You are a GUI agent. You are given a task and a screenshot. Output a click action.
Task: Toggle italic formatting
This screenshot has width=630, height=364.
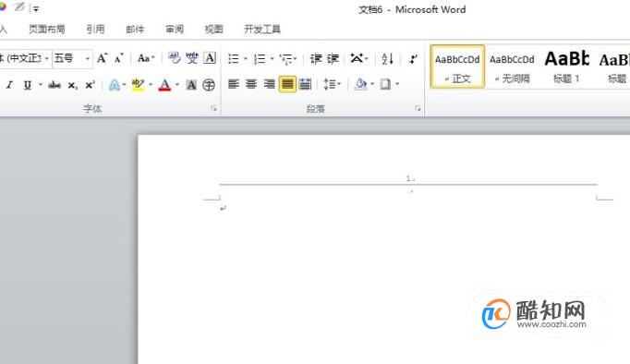coord(9,85)
